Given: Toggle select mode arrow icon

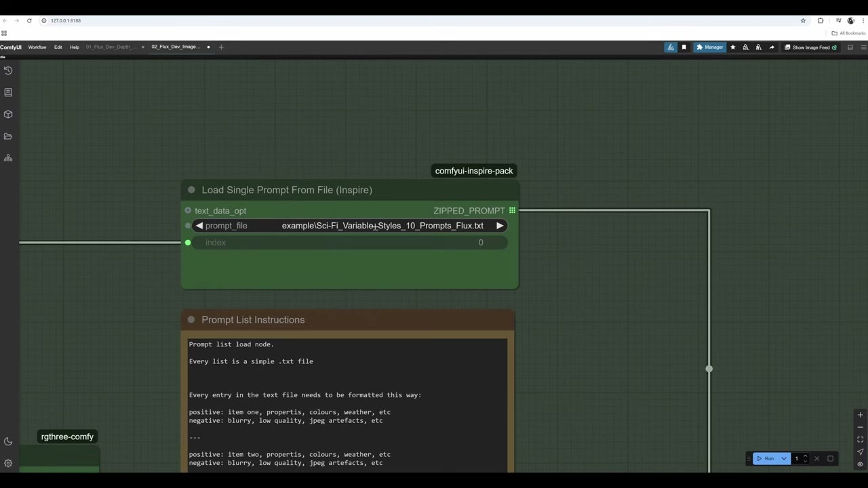Looking at the screenshot, I should [x=860, y=452].
